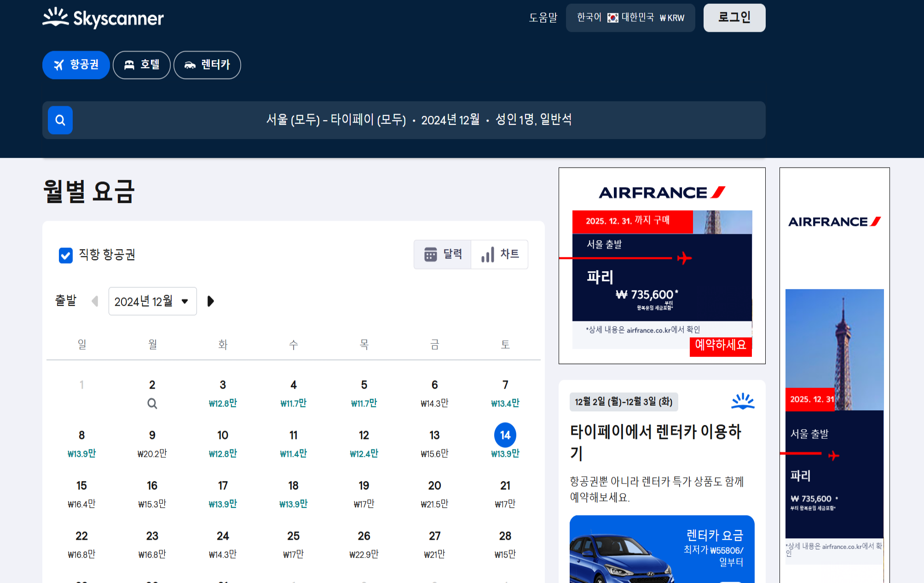Click the 12월 2일-12월 3일 date badge
Screen dimensions: 924x583
click(624, 402)
